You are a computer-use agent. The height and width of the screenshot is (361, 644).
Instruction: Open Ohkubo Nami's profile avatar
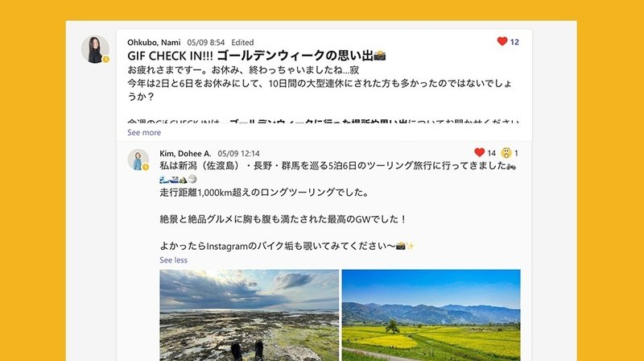pos(95,49)
